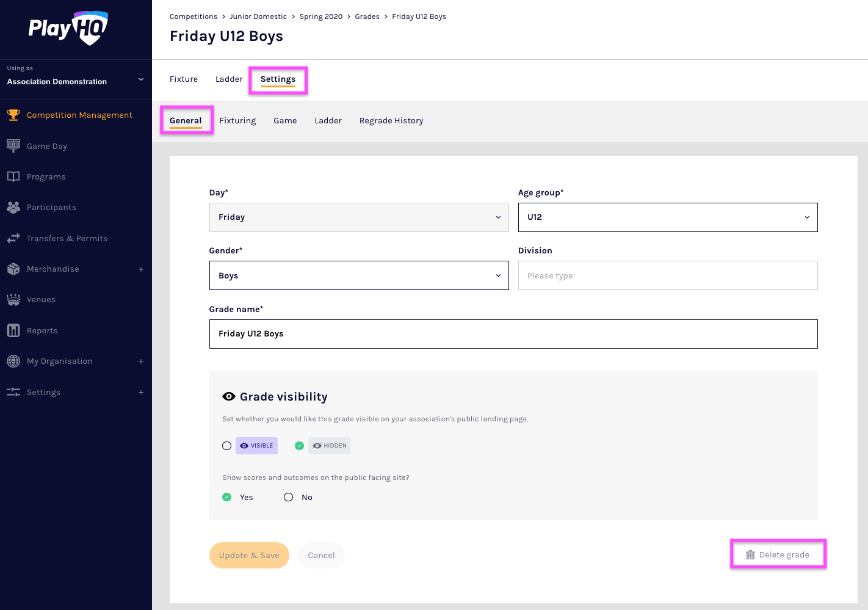Open the Age group dropdown
The width and height of the screenshot is (868, 610).
point(667,217)
